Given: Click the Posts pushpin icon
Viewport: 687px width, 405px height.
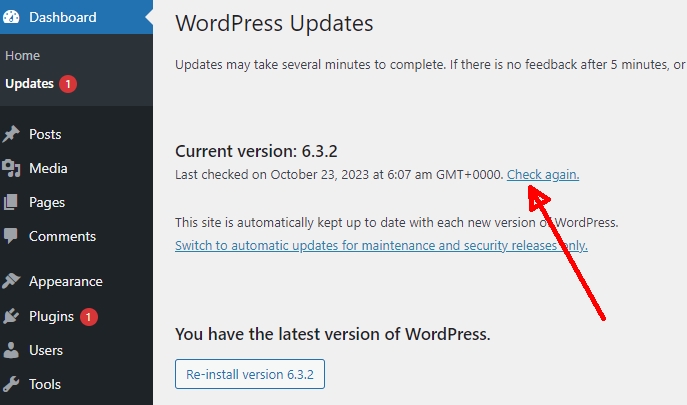Looking at the screenshot, I should (11, 134).
